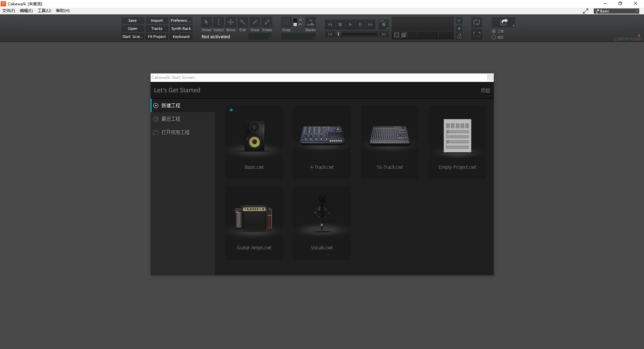Viewport: 644px width, 349px height.
Task: Select the 工程 radio option
Action: [494, 31]
